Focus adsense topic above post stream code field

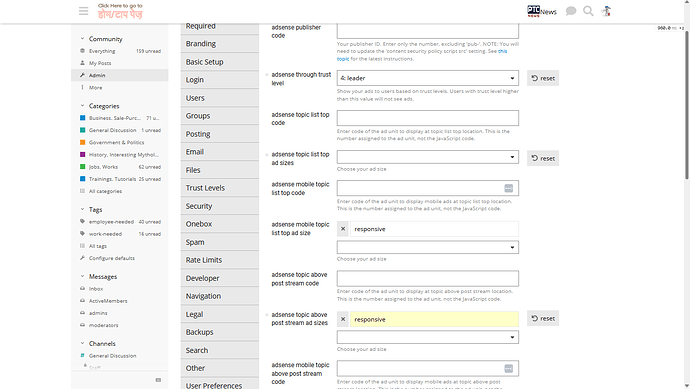coord(428,279)
